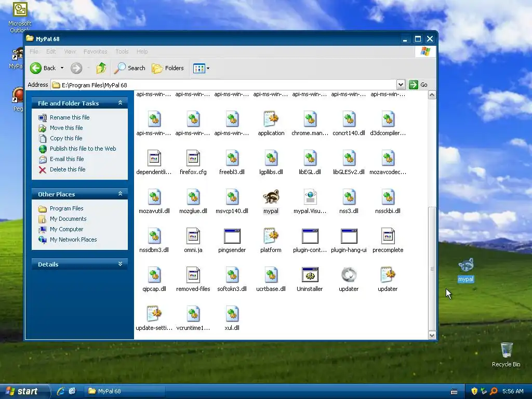
Task: Click Publish this file to the Web
Action: click(83, 149)
